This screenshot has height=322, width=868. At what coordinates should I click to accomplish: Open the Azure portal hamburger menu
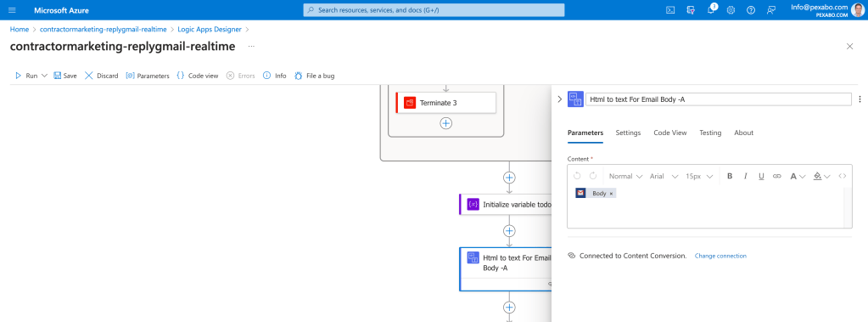click(x=12, y=10)
